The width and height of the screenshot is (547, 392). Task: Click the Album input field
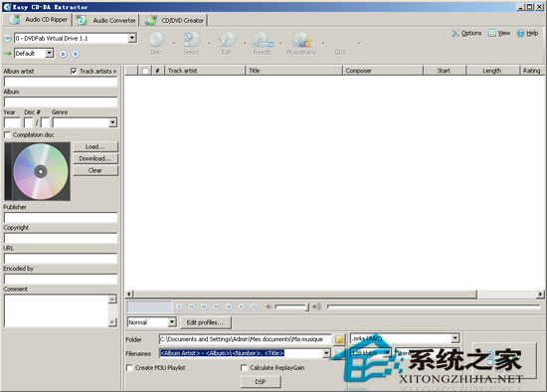pyautogui.click(x=61, y=102)
